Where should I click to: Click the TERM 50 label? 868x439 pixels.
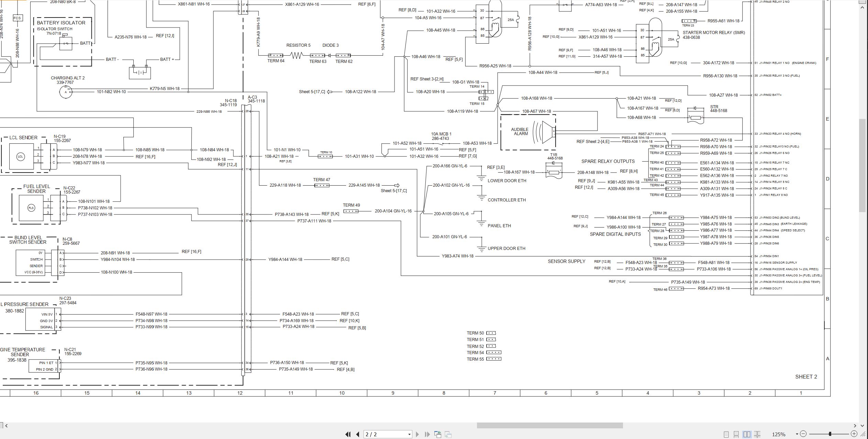tap(475, 333)
